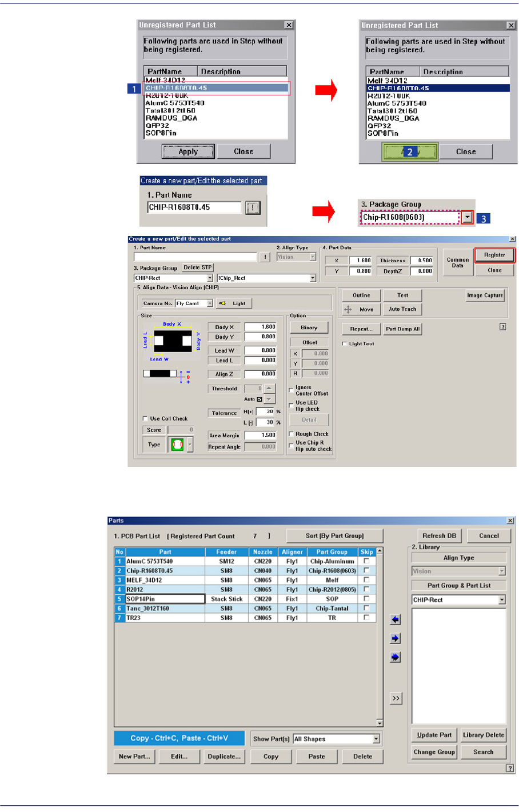Screen dimensions: 519x812
Task: Click the Threshold down arrow stepper
Action: [x=269, y=399]
